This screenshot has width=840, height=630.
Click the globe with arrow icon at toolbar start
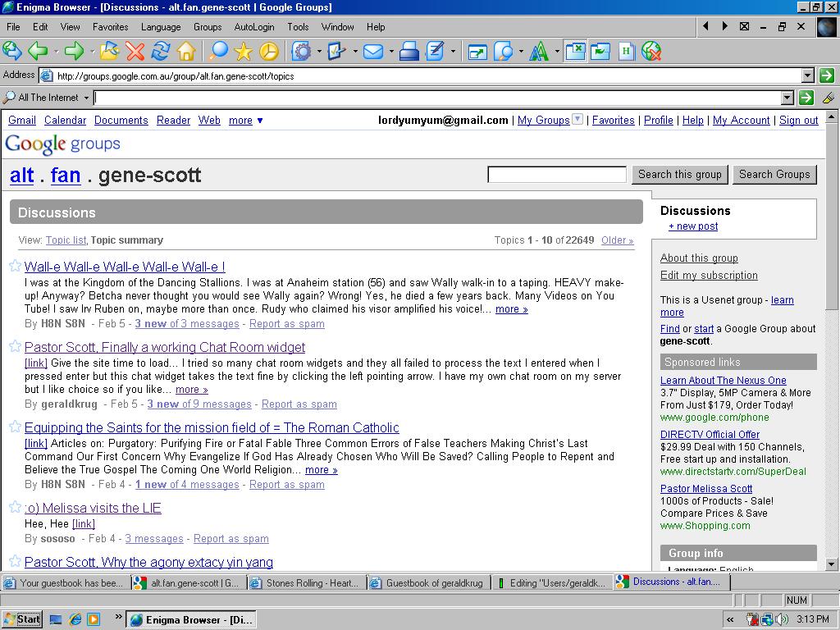11,52
